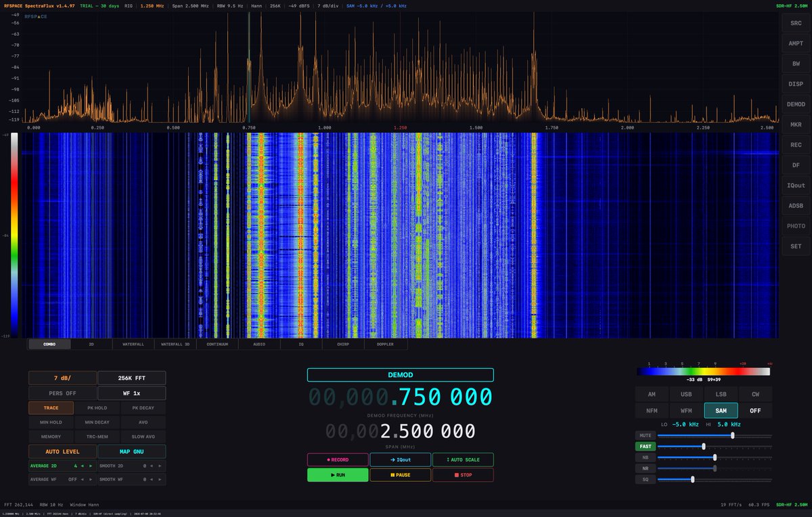Lower SMOOTH WF with its left arrow
812x517 pixels.
pos(151,479)
